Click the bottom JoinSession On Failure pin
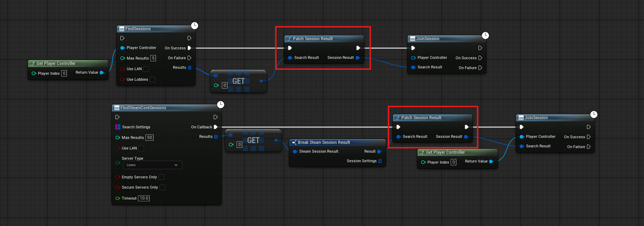This screenshot has height=226, width=644. (x=588, y=147)
